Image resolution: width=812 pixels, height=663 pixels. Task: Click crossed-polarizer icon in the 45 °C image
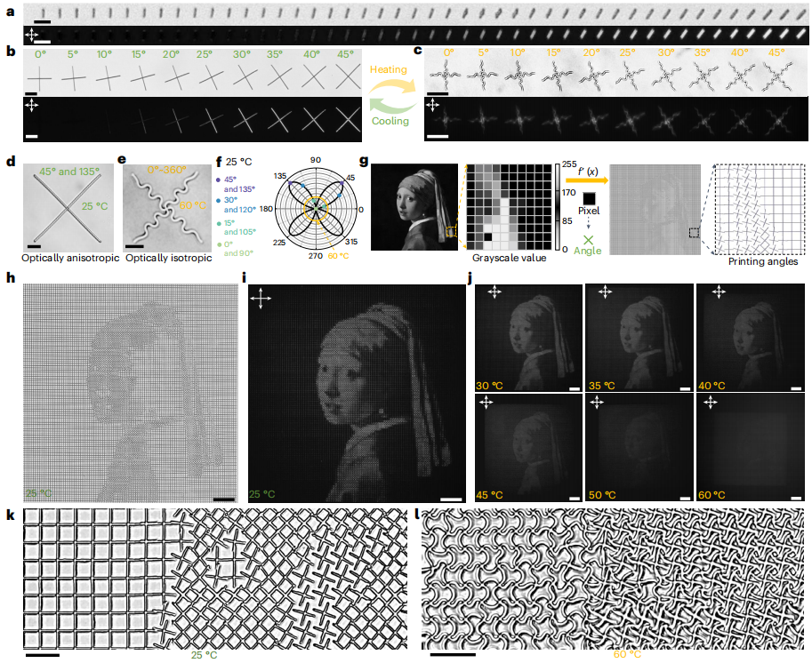[486, 402]
